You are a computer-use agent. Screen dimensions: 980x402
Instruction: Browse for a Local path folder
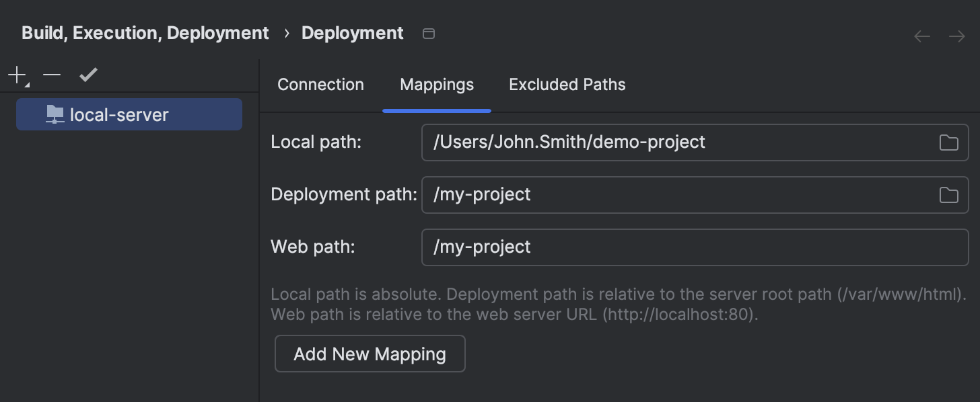[948, 143]
